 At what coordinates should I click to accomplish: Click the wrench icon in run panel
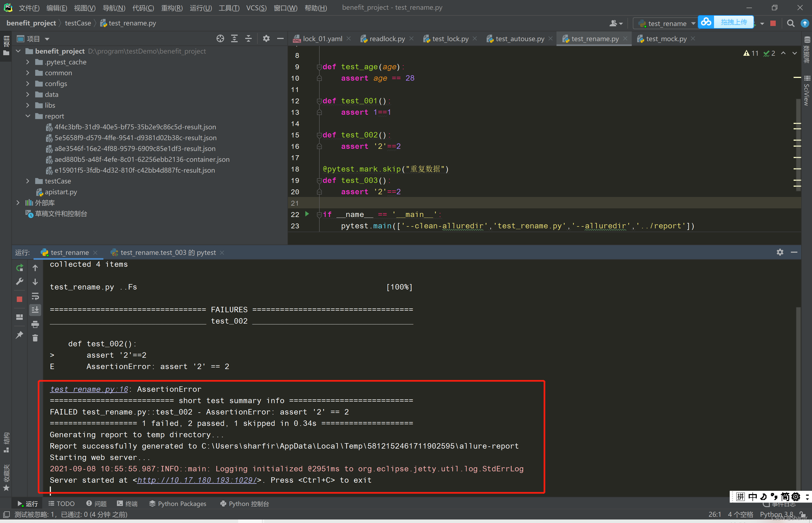[x=20, y=282]
